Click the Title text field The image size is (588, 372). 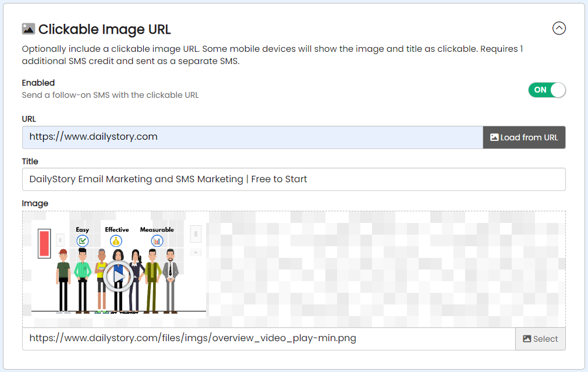[x=293, y=179]
